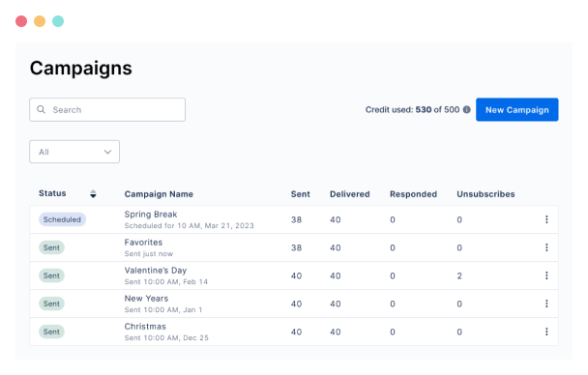588x375 pixels.
Task: Open the Valentine's Day campaign
Action: point(156,271)
